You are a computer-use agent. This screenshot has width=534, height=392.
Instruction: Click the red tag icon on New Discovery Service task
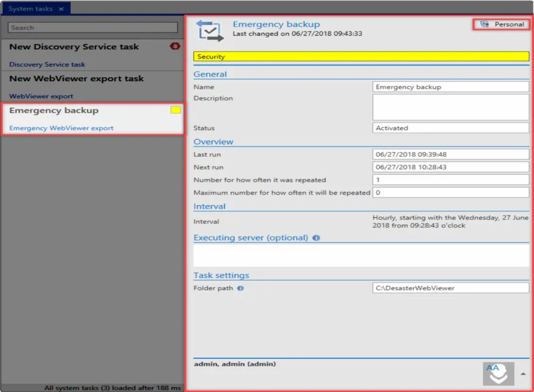point(175,46)
